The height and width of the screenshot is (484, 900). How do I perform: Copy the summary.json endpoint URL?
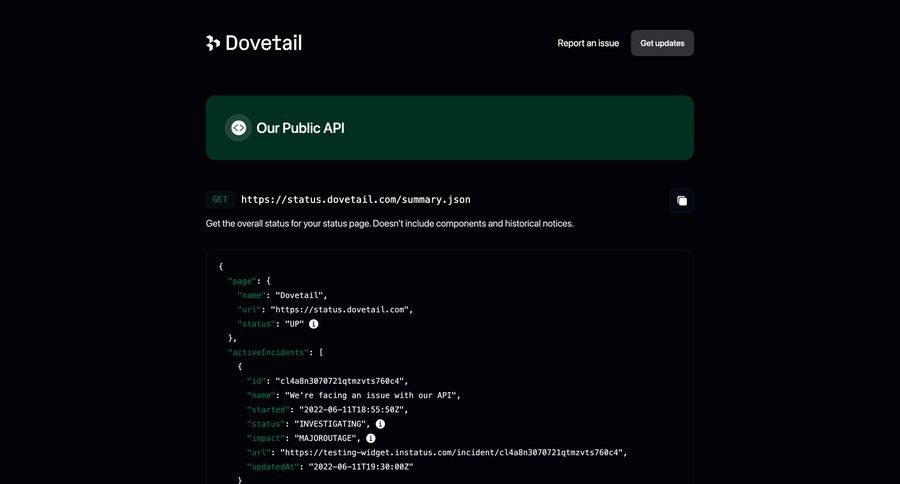[682, 200]
